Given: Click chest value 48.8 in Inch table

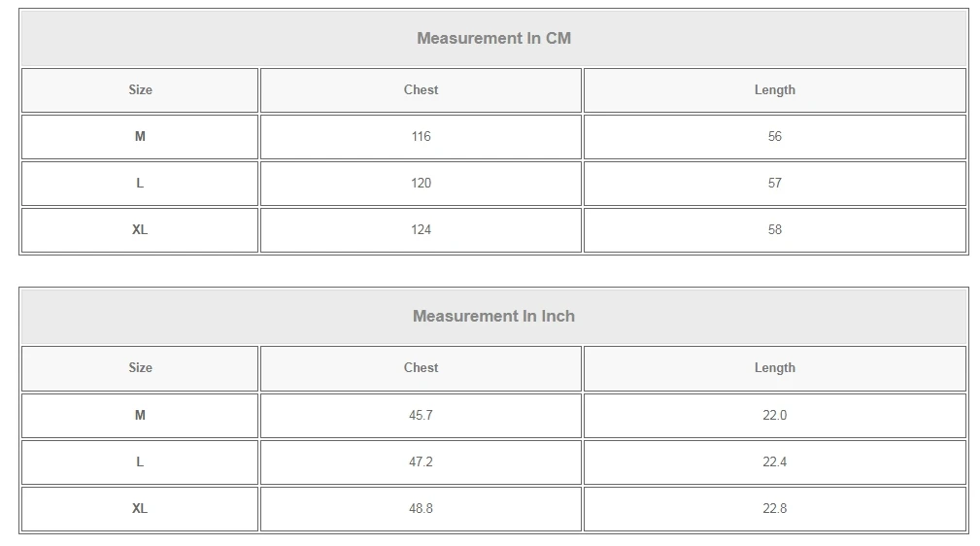Looking at the screenshot, I should point(421,509).
